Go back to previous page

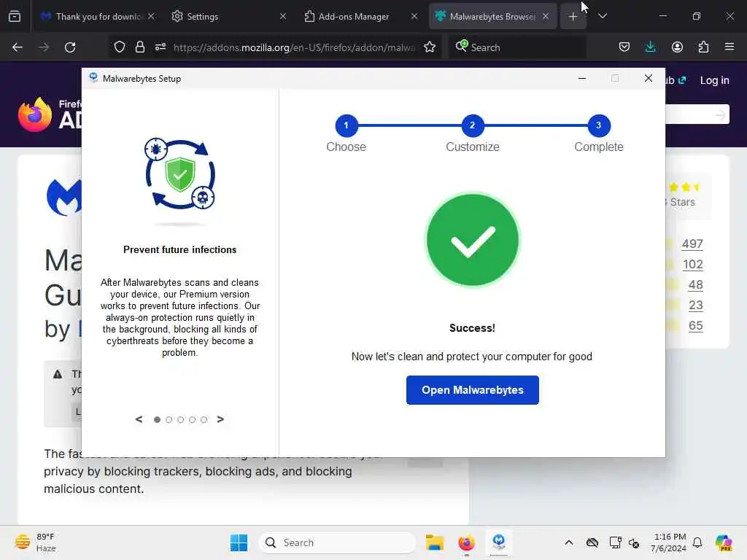click(x=18, y=47)
